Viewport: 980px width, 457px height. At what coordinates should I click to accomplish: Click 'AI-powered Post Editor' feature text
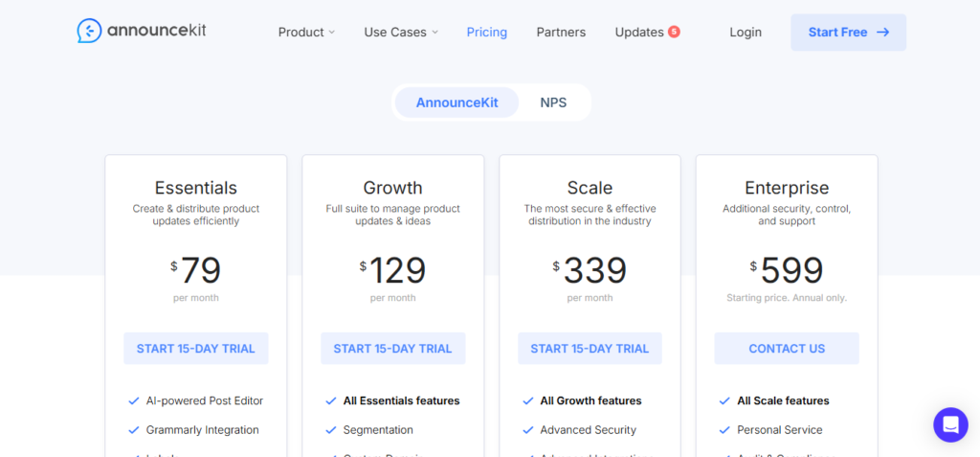point(205,400)
